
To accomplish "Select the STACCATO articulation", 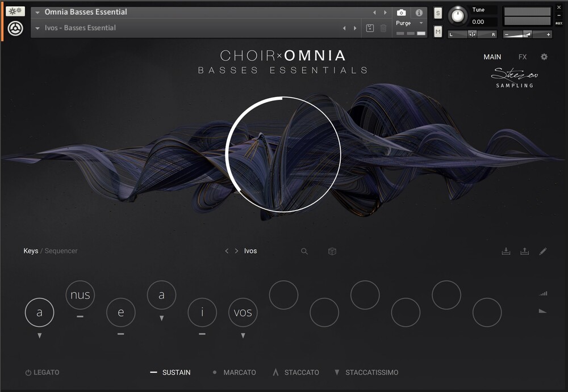I will (x=301, y=372).
